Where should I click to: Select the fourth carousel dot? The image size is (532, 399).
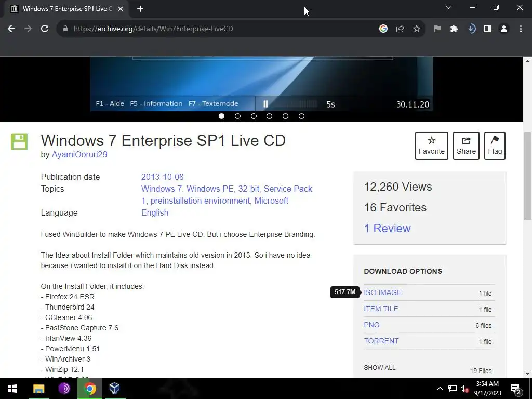coord(270,116)
